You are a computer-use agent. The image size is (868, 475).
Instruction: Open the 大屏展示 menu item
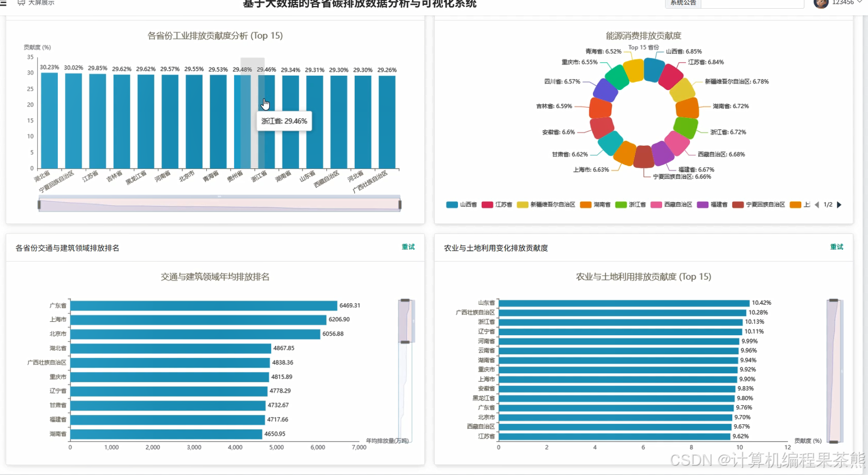(x=36, y=3)
